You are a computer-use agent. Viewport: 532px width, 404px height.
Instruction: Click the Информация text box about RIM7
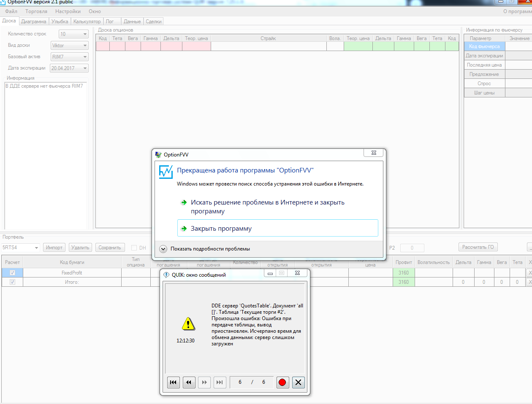pyautogui.click(x=46, y=156)
